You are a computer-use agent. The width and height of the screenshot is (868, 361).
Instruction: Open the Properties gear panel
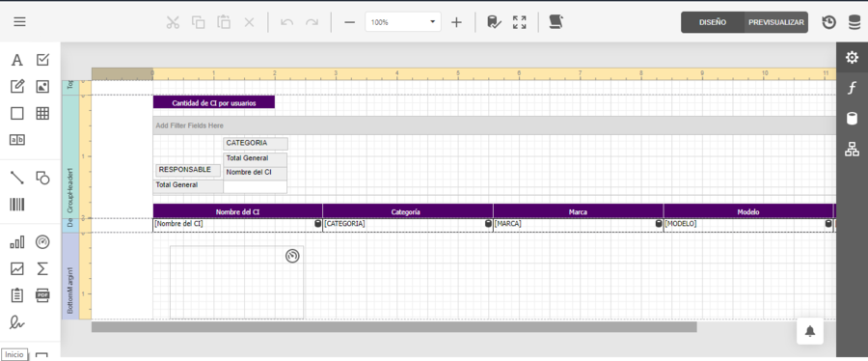(x=852, y=57)
